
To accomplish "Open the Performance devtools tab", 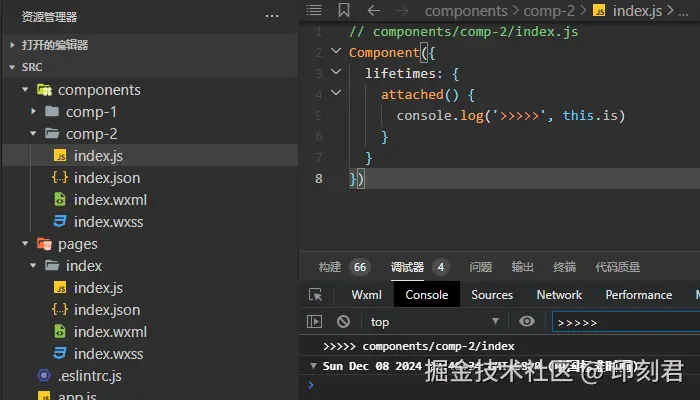I will pos(639,295).
